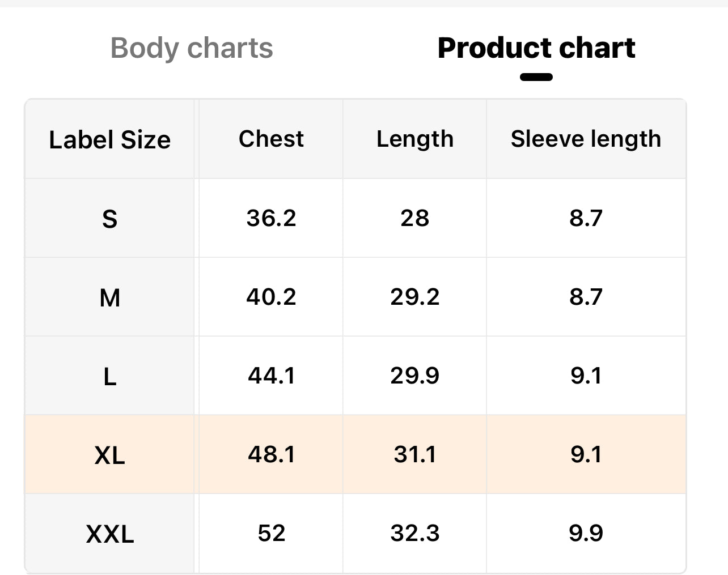728x575 pixels.
Task: Select the M size row label
Action: 109,297
